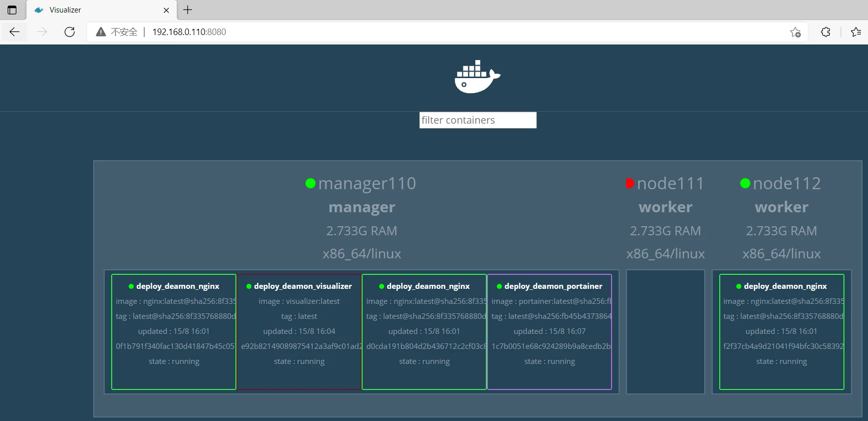The width and height of the screenshot is (868, 421).
Task: Click the browser forward arrow
Action: point(42,32)
